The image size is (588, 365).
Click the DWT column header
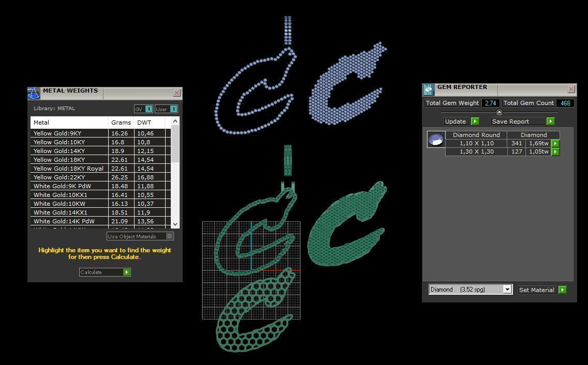tap(149, 123)
